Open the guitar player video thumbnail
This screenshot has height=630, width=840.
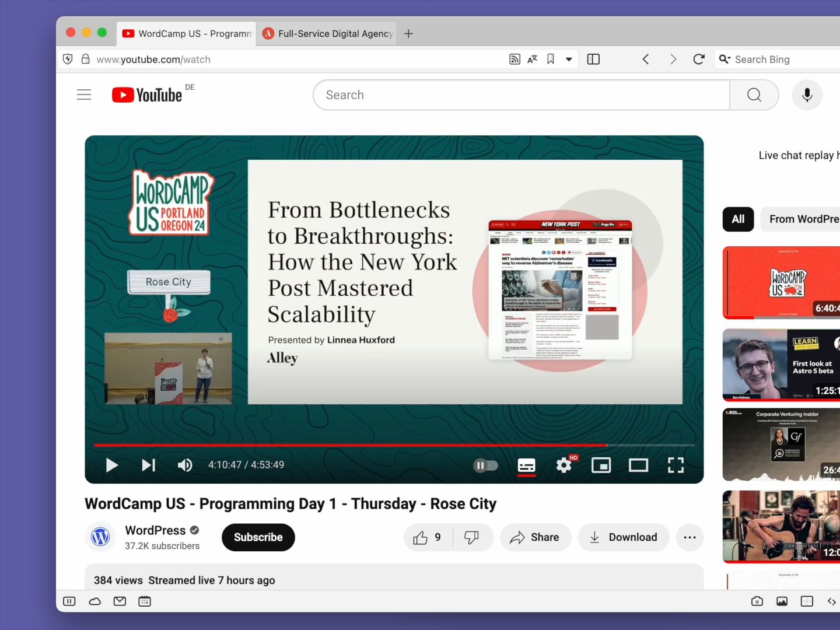[781, 527]
